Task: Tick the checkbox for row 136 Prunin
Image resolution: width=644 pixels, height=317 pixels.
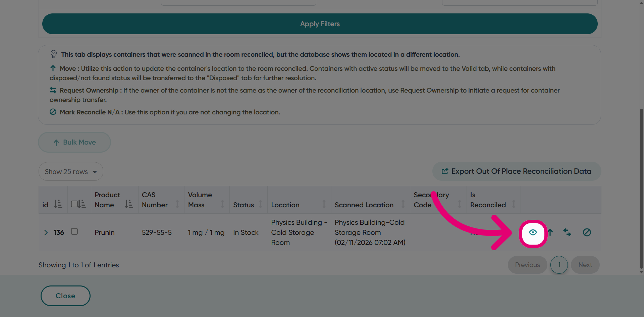Action: tap(74, 231)
